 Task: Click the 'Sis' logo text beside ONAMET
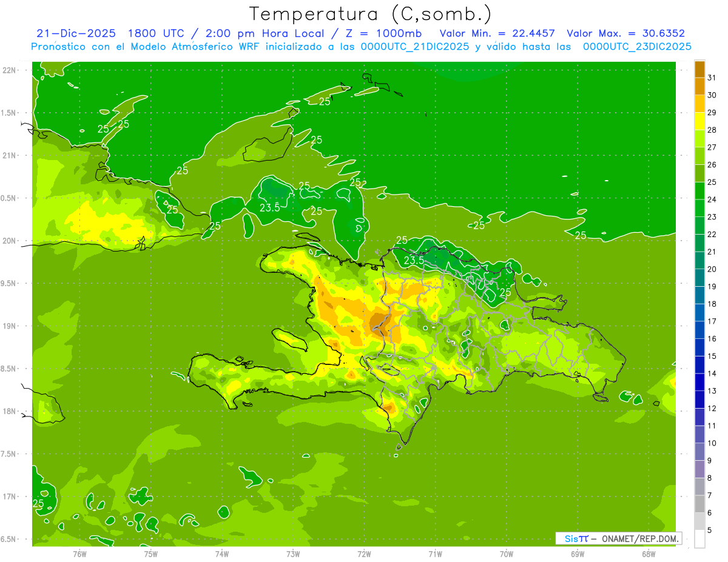573,538
